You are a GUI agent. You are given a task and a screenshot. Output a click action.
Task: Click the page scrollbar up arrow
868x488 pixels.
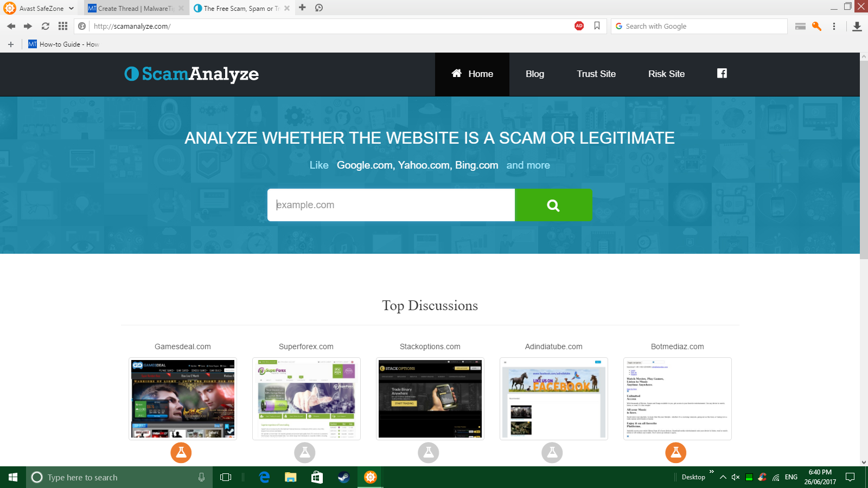click(864, 56)
